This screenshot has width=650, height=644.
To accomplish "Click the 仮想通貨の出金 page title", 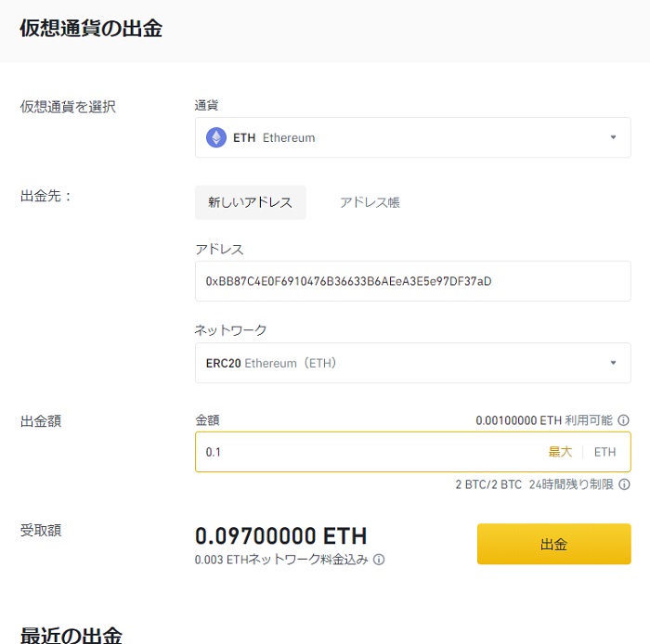I will coord(91,28).
